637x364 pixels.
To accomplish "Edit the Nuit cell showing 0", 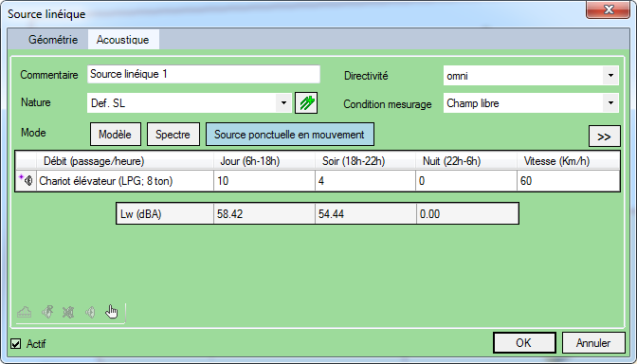I will pos(466,181).
